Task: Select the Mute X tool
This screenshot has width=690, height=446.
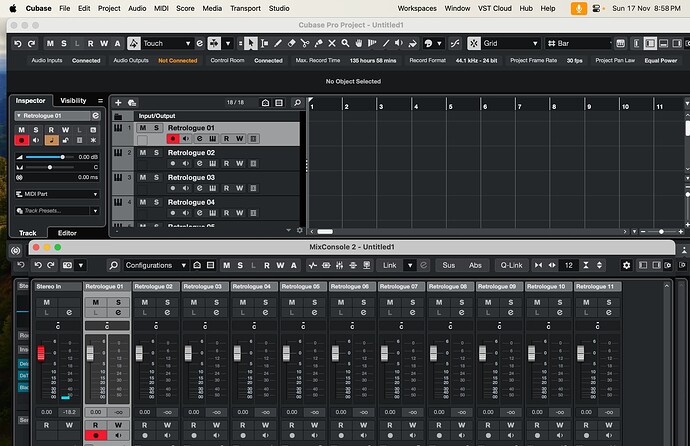Action: pyautogui.click(x=332, y=43)
